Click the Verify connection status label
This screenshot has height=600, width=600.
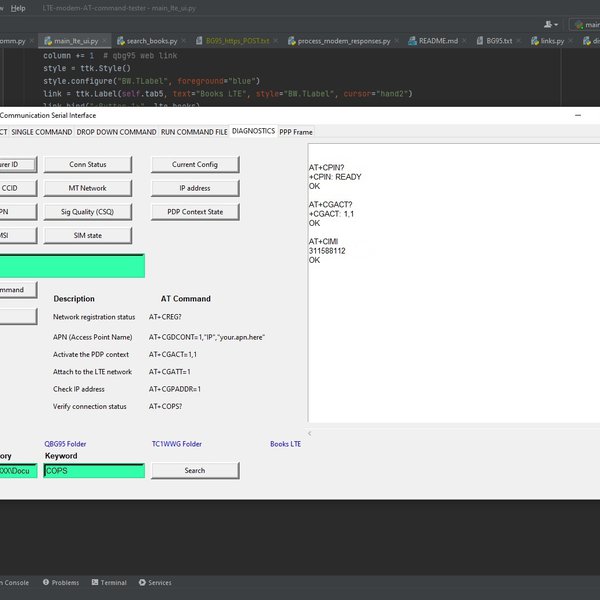click(90, 406)
